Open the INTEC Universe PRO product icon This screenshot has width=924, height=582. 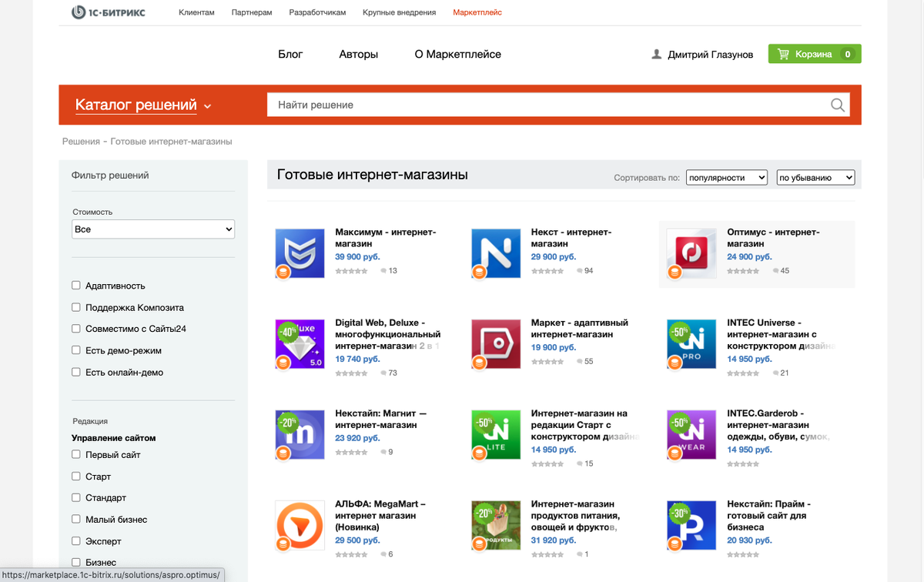click(x=691, y=344)
